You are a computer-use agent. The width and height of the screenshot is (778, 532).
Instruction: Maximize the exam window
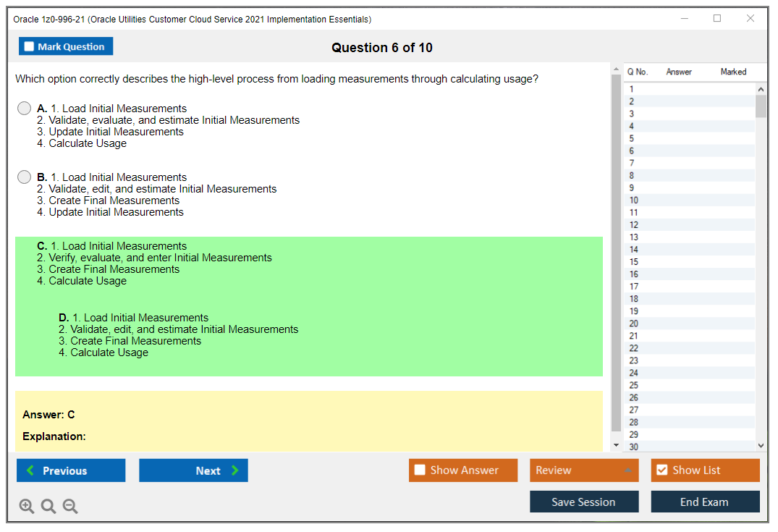[717, 19]
